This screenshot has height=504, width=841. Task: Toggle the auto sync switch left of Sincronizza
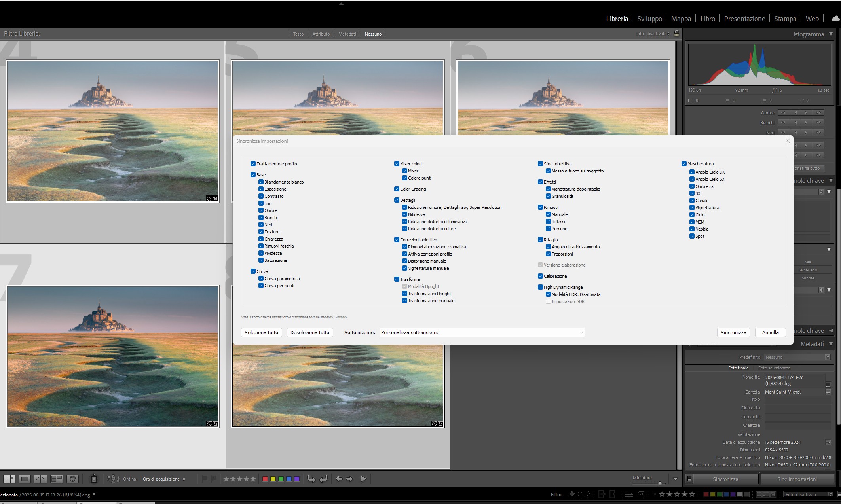689,479
